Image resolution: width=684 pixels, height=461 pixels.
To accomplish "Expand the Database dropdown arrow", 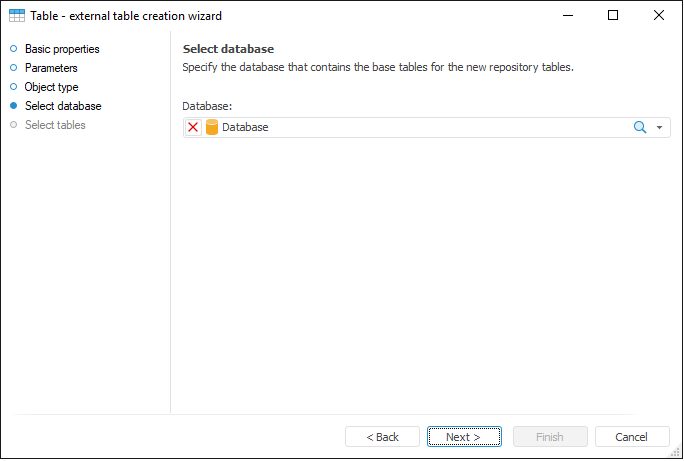I will [x=660, y=128].
